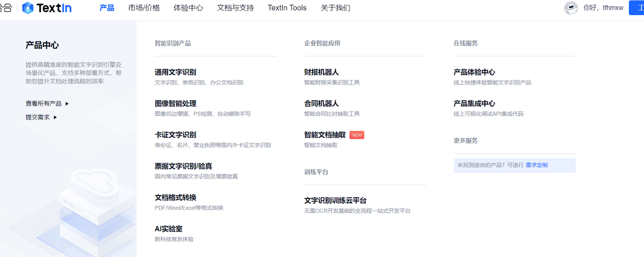Open the 产品 menu
Image resolution: width=644 pixels, height=257 pixels.
point(107,8)
